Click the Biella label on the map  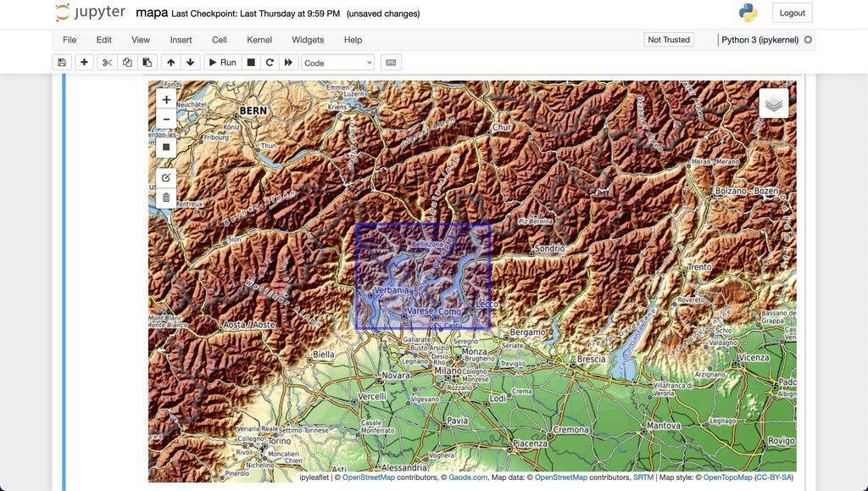coord(323,354)
